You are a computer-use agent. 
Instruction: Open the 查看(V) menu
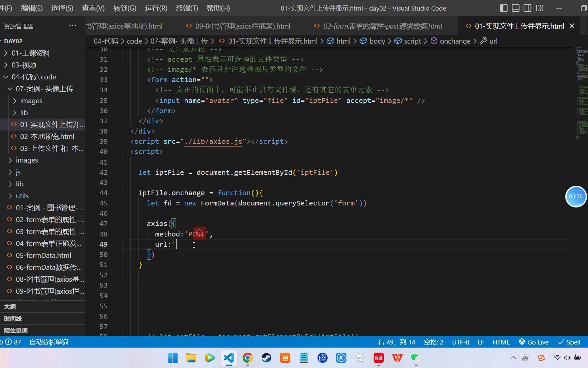click(93, 8)
